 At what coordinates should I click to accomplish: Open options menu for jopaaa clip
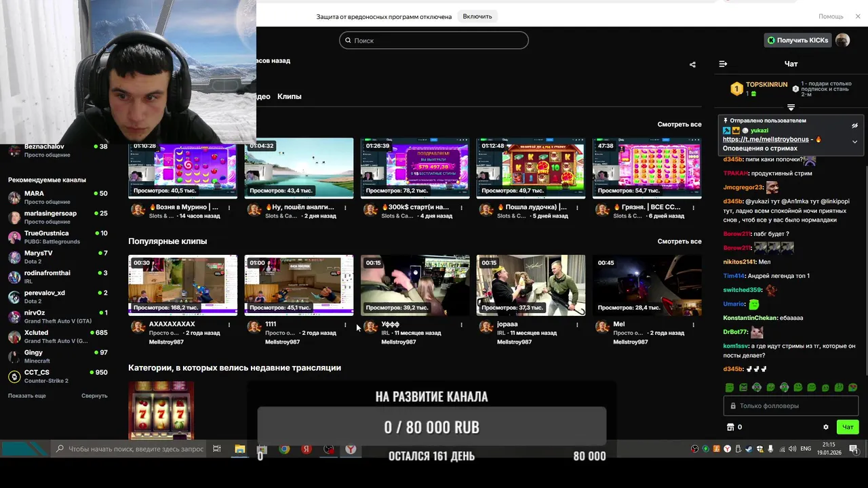(x=577, y=325)
